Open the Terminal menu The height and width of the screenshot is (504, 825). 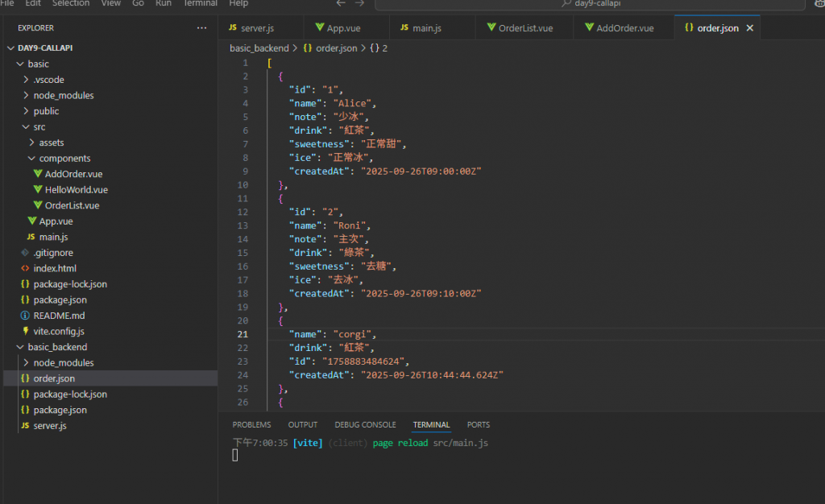tap(200, 3)
